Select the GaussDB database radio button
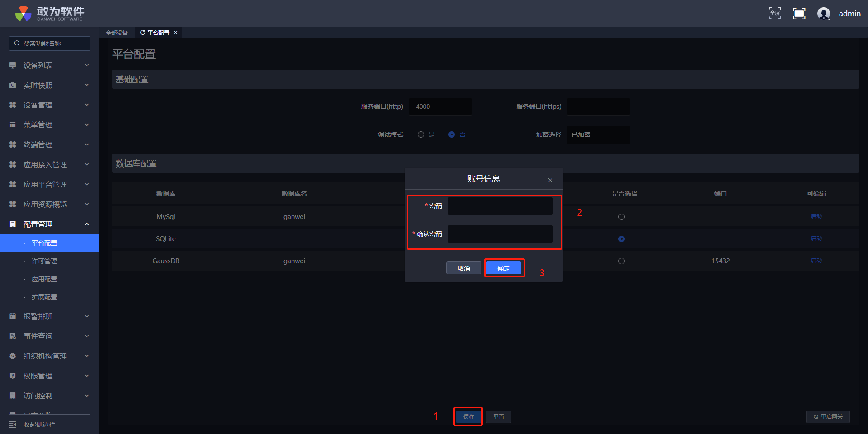This screenshot has height=434, width=868. pyautogui.click(x=621, y=261)
